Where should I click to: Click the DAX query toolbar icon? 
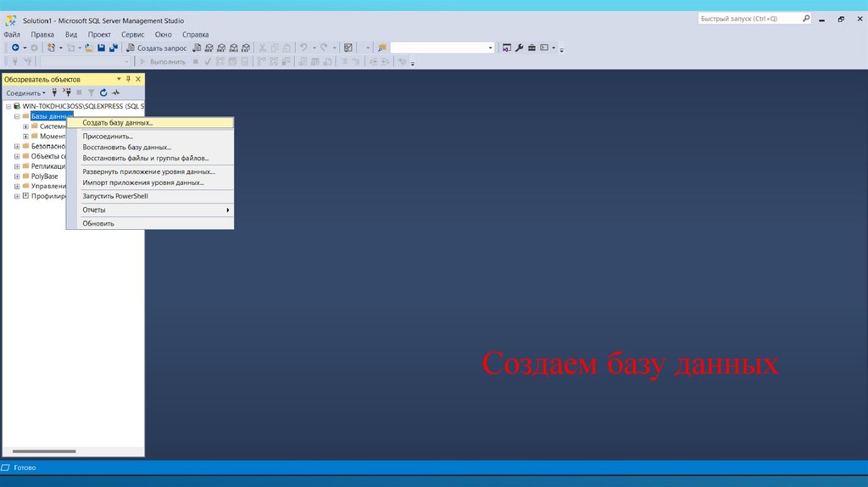246,48
